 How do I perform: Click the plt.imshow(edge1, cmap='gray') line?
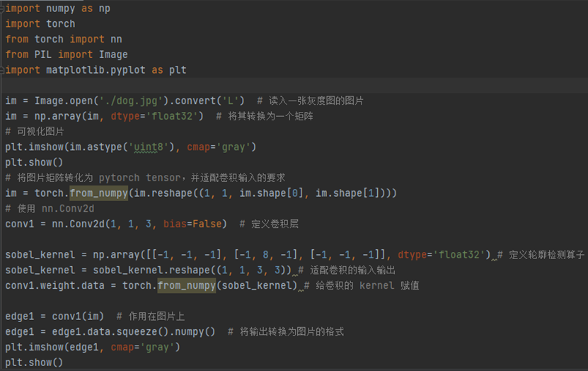click(92, 347)
